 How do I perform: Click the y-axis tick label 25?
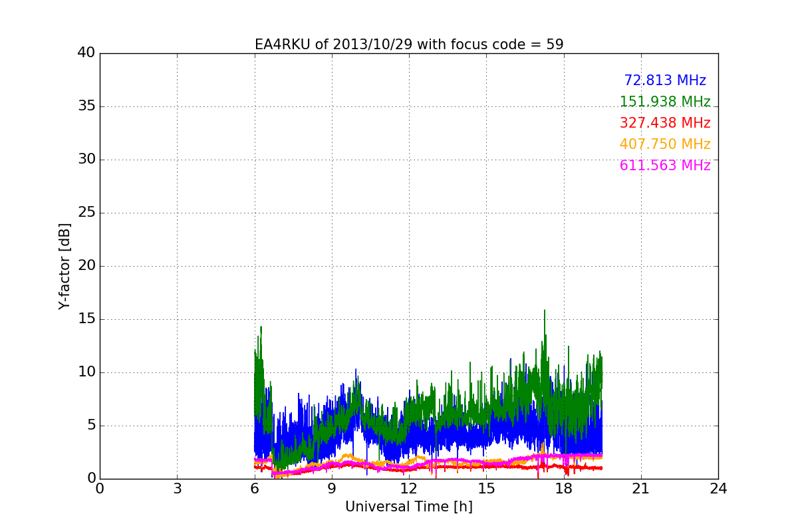86,213
